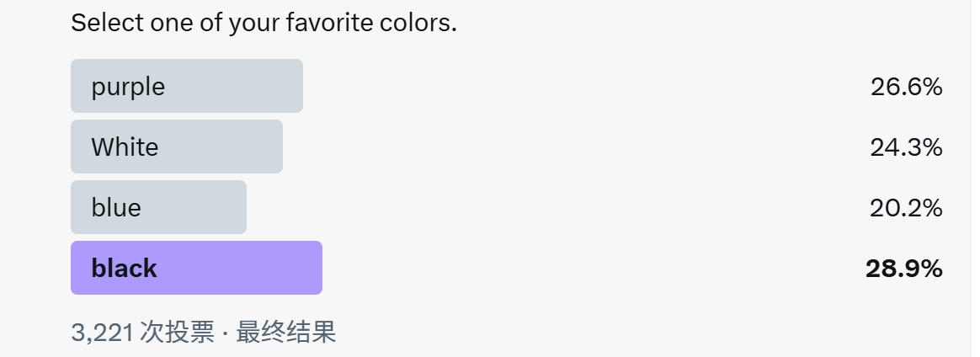980x357 pixels.
Task: Click the word "purple" option label
Action: 128,87
